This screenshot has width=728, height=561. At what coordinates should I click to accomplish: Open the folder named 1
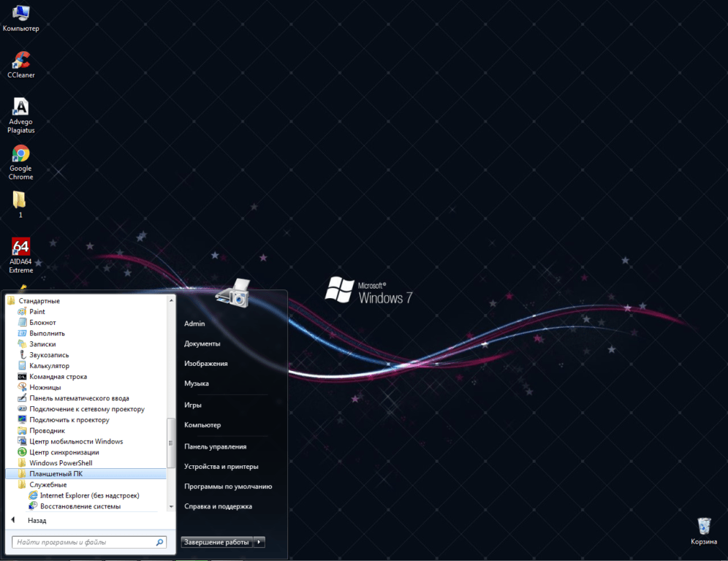20,205
